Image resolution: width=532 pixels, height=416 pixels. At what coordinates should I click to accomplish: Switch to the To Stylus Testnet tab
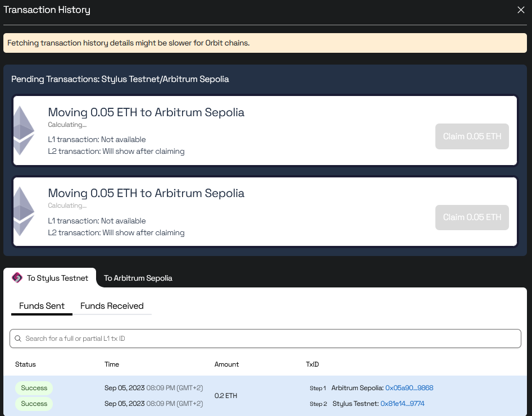click(50, 278)
